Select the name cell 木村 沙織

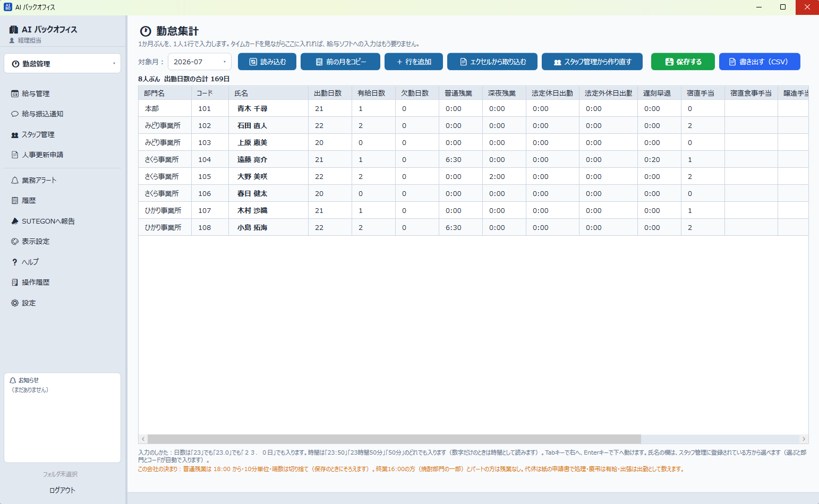coord(269,210)
